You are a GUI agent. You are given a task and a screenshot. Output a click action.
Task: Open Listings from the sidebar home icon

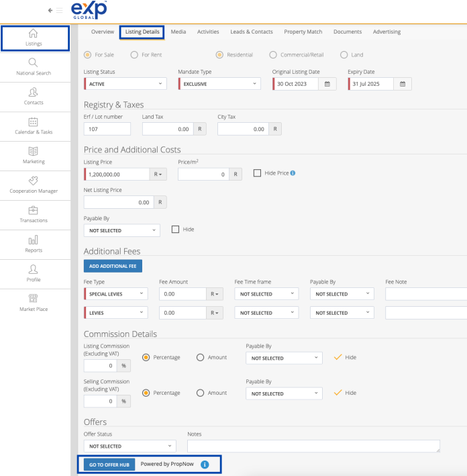tap(34, 34)
